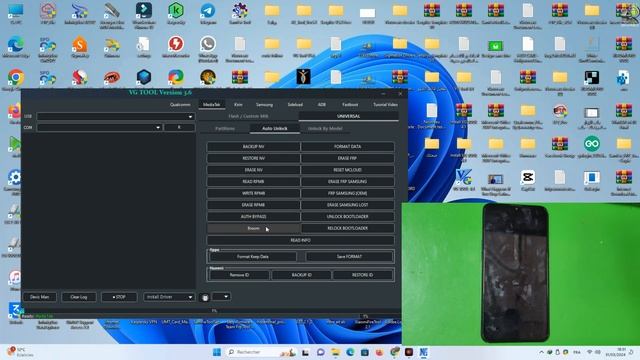The image size is (640, 360).
Task: Click the WRITE RPMB button
Action: pos(253,193)
